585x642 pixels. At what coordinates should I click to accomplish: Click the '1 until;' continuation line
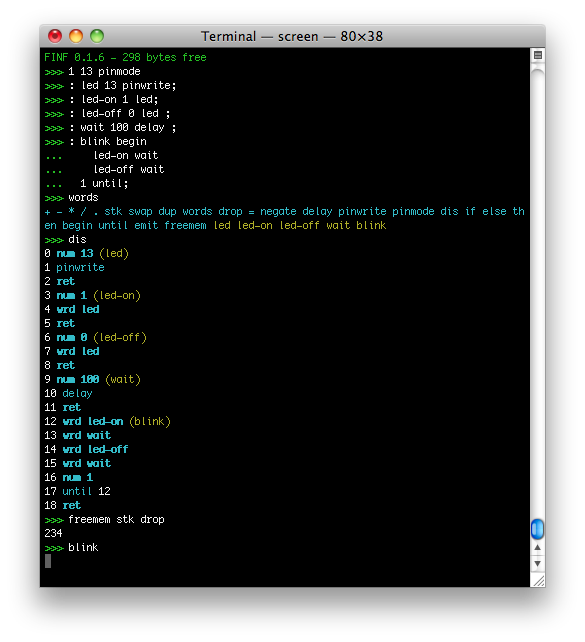coord(86,183)
